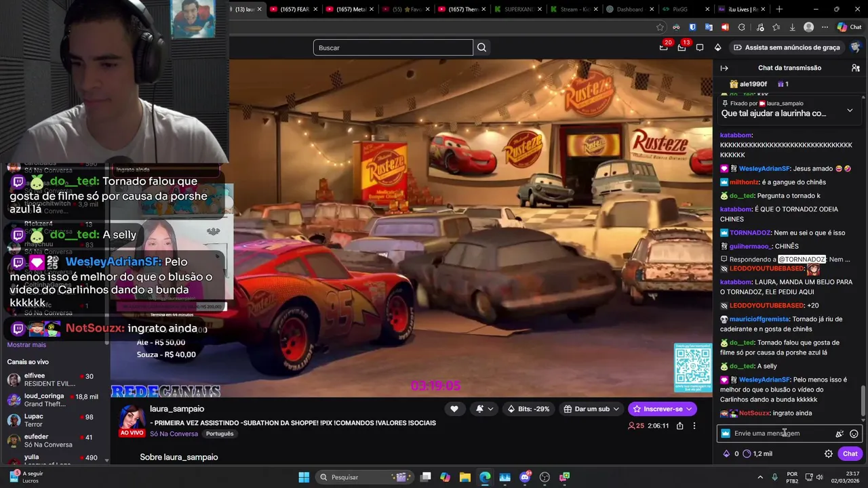Favorite this page with the star icon
The image size is (868, 488).
point(660,27)
